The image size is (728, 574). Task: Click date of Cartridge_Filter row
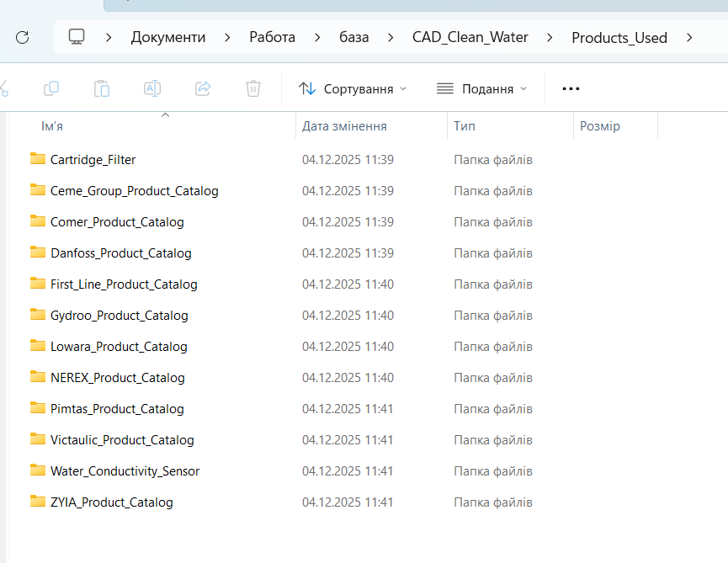coord(348,160)
